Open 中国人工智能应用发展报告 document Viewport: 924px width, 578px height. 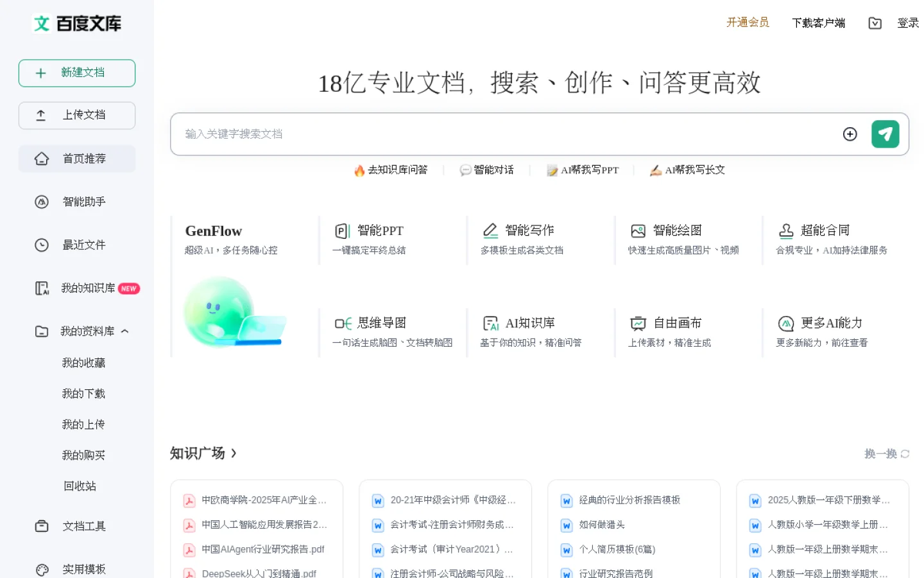[x=264, y=525]
